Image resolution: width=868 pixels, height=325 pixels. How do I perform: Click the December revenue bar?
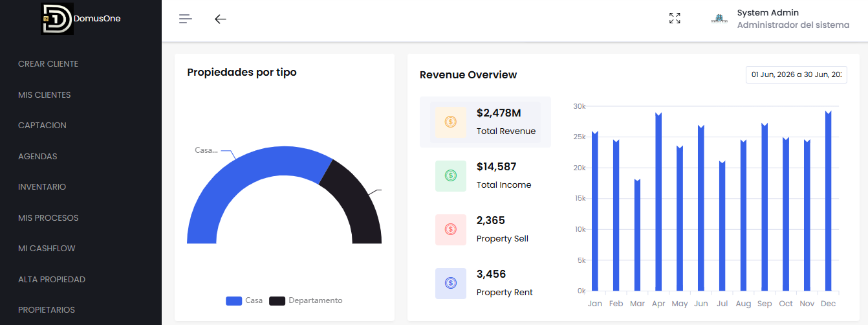828,201
